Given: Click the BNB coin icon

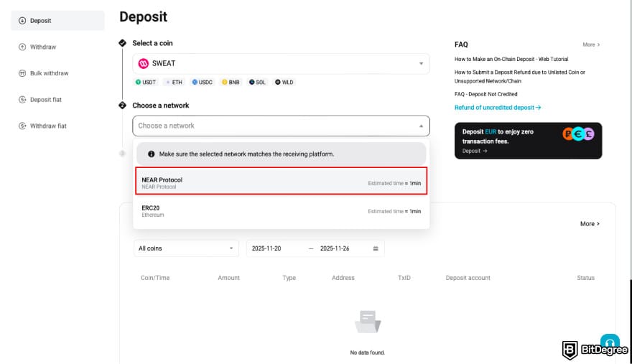Looking at the screenshot, I should coord(225,83).
